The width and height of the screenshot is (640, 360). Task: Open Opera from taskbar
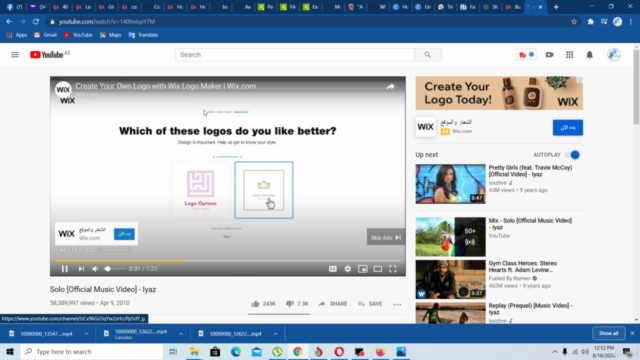tap(339, 351)
